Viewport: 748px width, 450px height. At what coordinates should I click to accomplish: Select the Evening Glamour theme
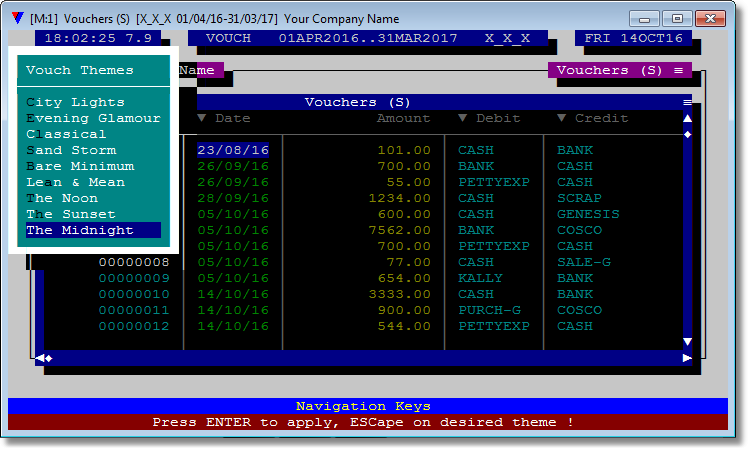pos(94,118)
